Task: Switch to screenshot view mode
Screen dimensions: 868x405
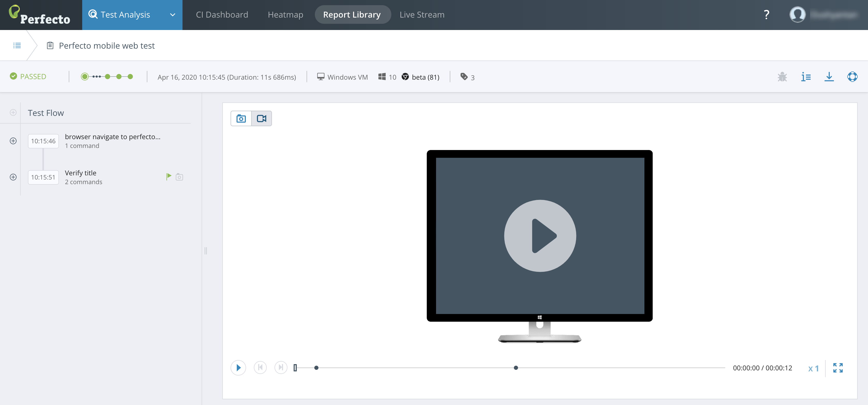Action: point(241,119)
